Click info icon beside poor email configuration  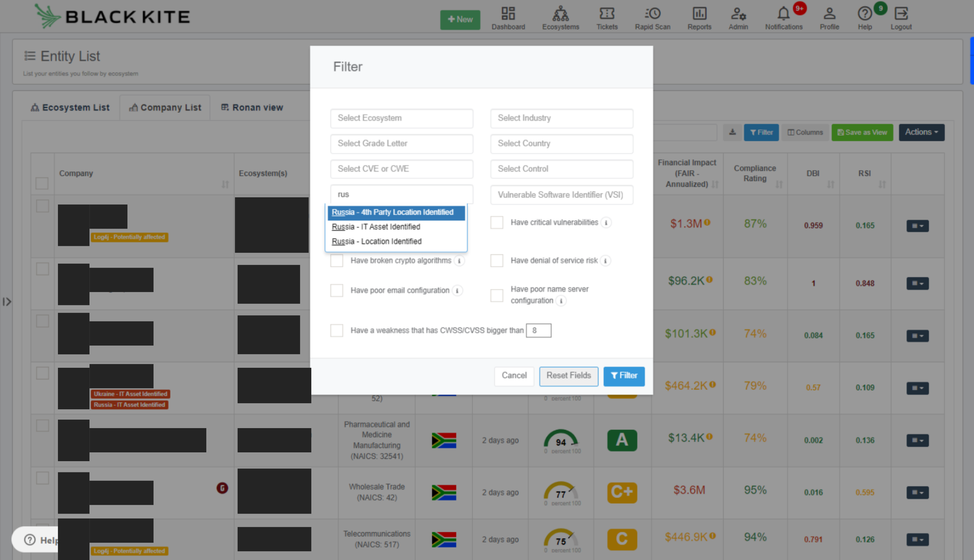click(x=457, y=291)
